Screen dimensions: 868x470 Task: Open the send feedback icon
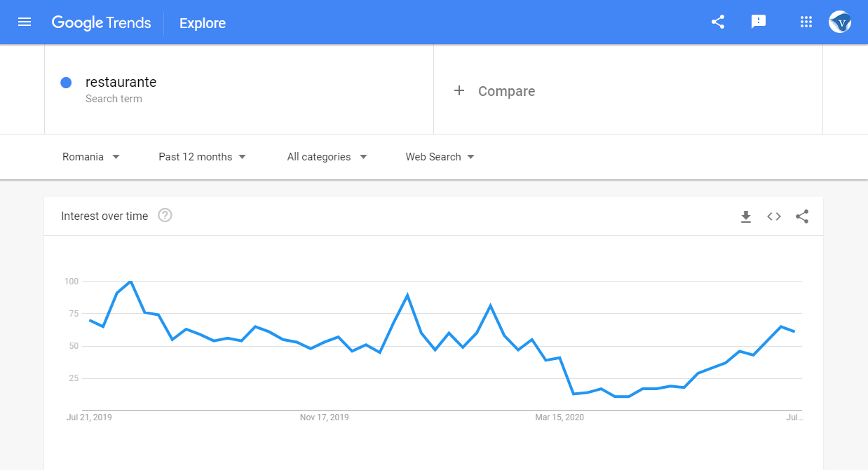(758, 22)
